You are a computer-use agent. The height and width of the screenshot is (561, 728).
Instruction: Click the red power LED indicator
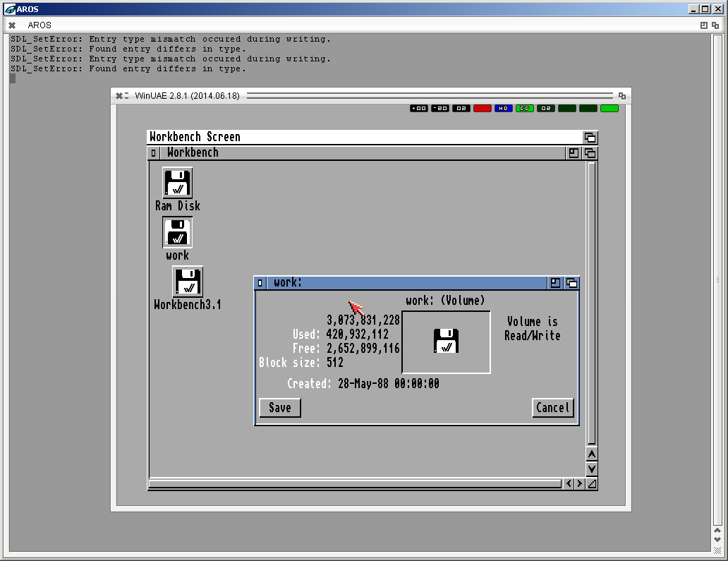(483, 108)
